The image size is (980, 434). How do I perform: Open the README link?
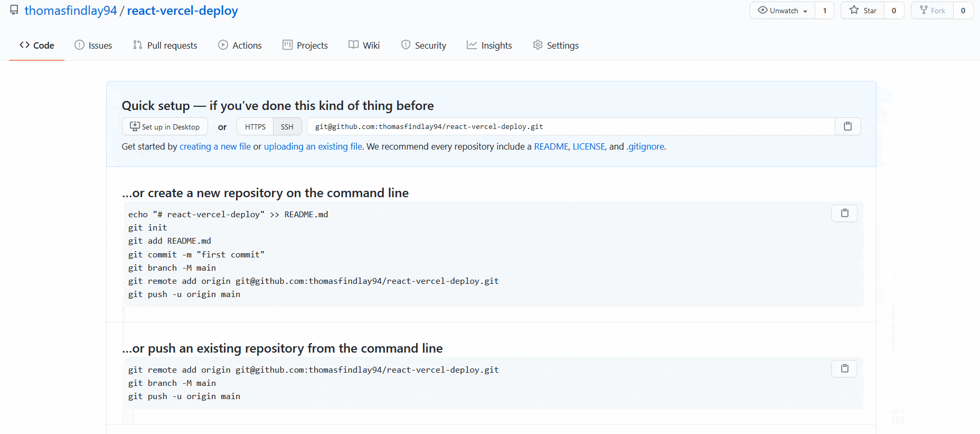551,147
